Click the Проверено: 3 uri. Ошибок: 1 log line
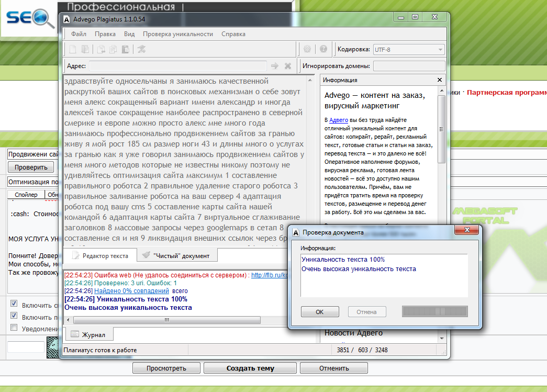 coord(121,283)
